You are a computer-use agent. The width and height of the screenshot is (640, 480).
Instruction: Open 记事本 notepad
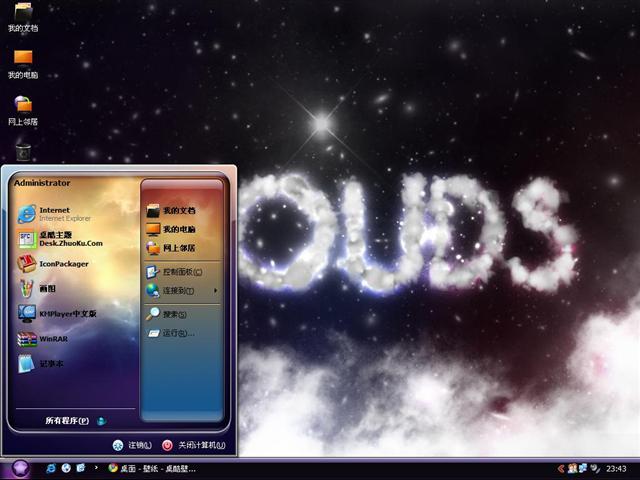point(41,363)
